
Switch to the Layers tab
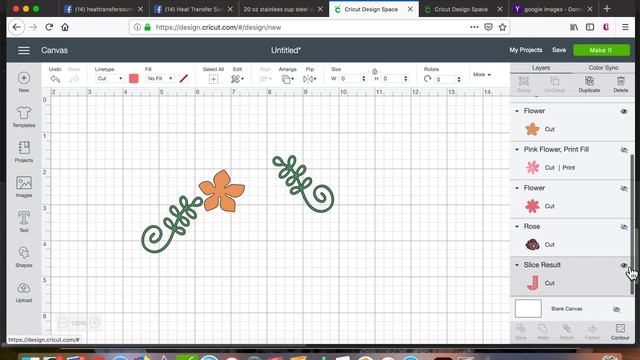pyautogui.click(x=541, y=68)
